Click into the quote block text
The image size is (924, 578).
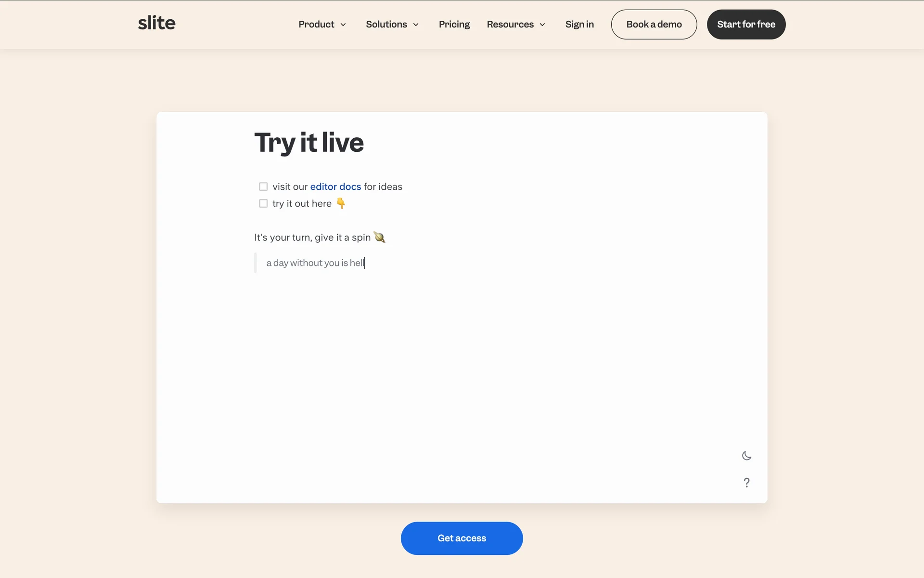[x=315, y=263]
